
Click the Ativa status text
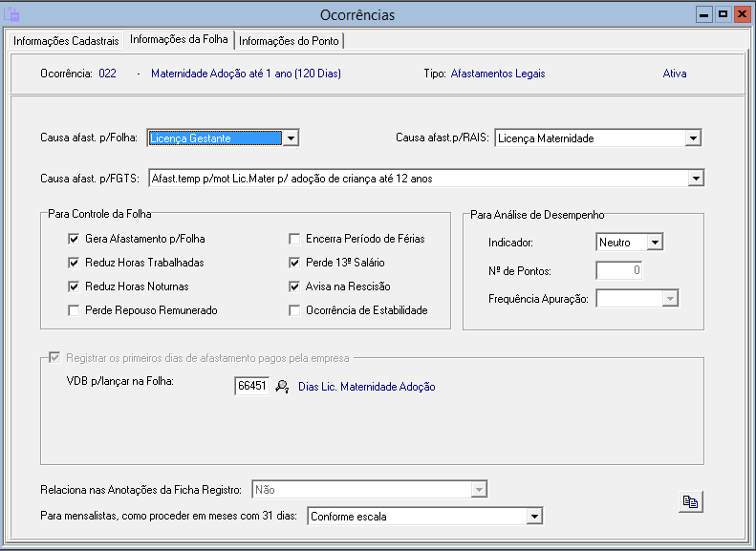(675, 74)
